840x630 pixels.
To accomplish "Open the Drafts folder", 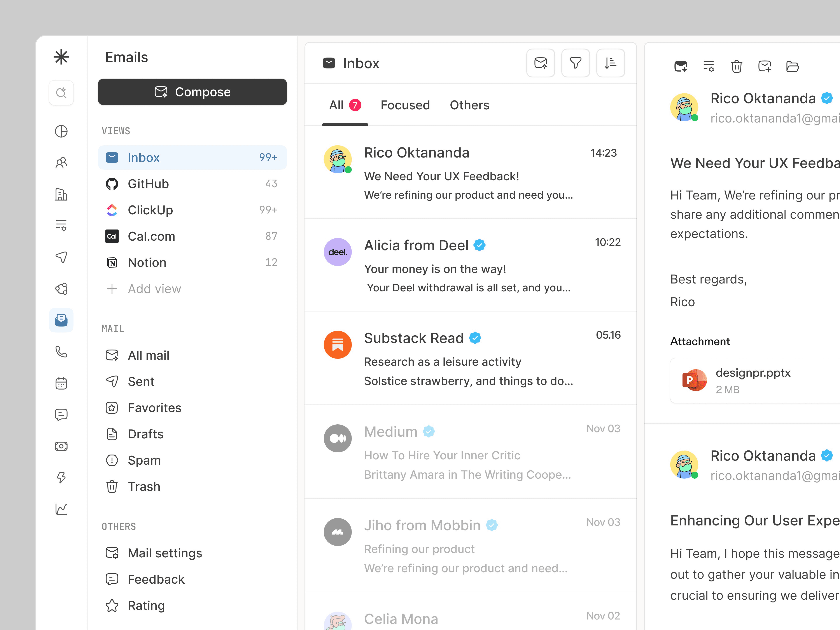I will 192,434.
